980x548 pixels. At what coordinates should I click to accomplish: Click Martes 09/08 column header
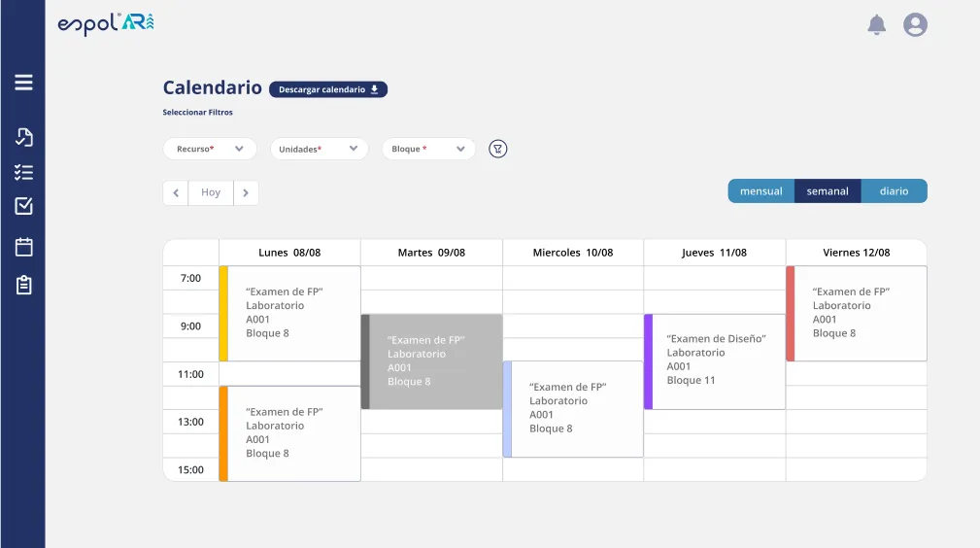[x=431, y=253]
